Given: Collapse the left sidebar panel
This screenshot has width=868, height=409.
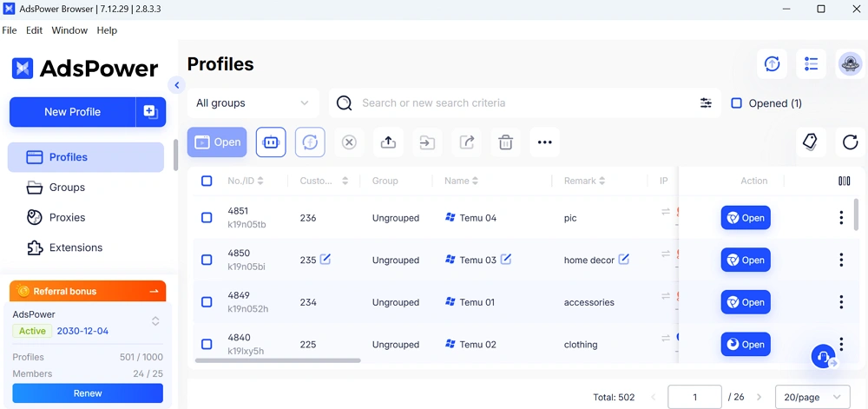Looking at the screenshot, I should (177, 85).
